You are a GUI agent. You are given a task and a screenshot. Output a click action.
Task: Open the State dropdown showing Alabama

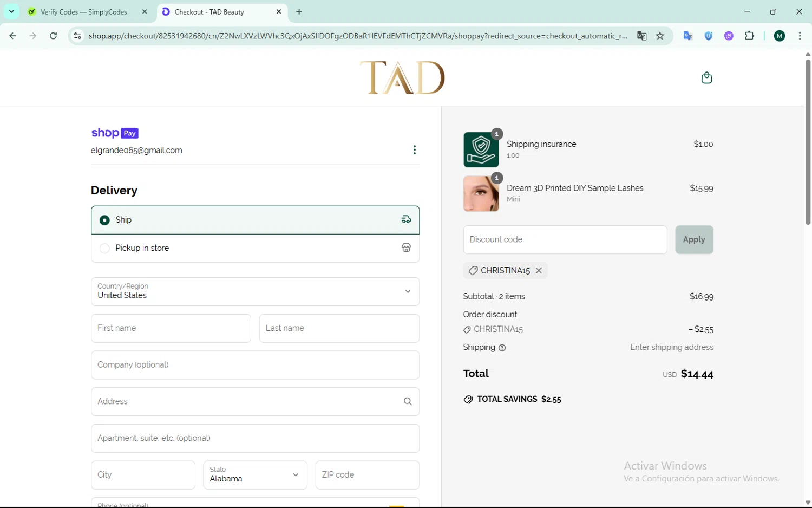coord(255,475)
